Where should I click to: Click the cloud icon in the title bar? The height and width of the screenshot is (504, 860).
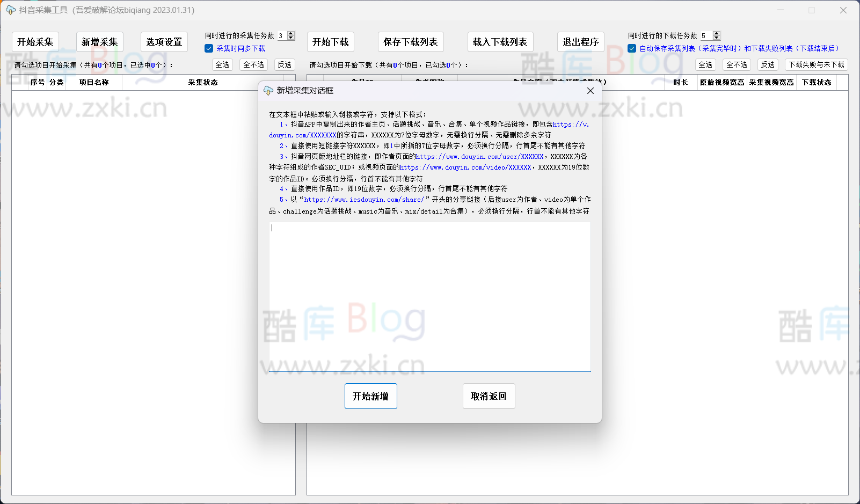point(10,10)
